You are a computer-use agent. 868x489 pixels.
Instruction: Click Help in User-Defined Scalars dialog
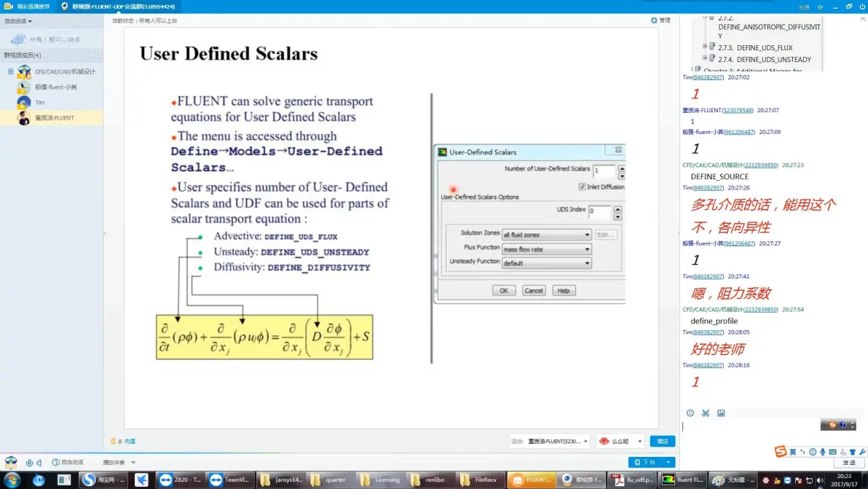tap(564, 291)
